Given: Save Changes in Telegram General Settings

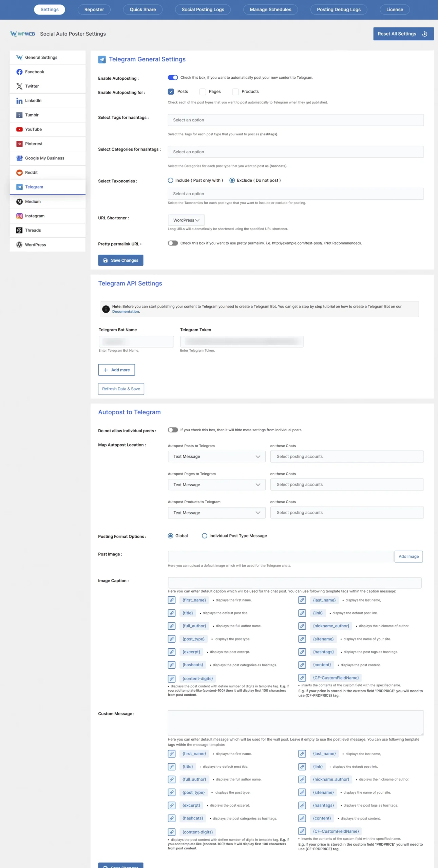Looking at the screenshot, I should click(x=121, y=260).
